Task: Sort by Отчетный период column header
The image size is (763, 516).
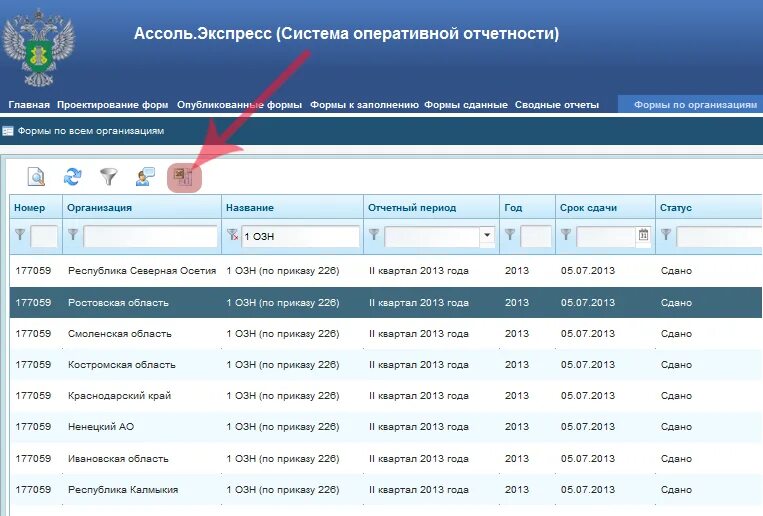Action: click(x=432, y=207)
